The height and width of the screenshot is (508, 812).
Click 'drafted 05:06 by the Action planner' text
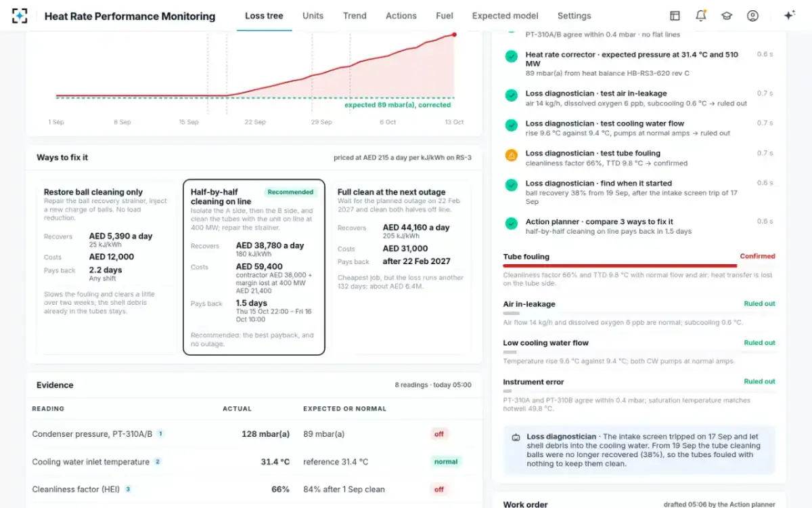tap(719, 504)
